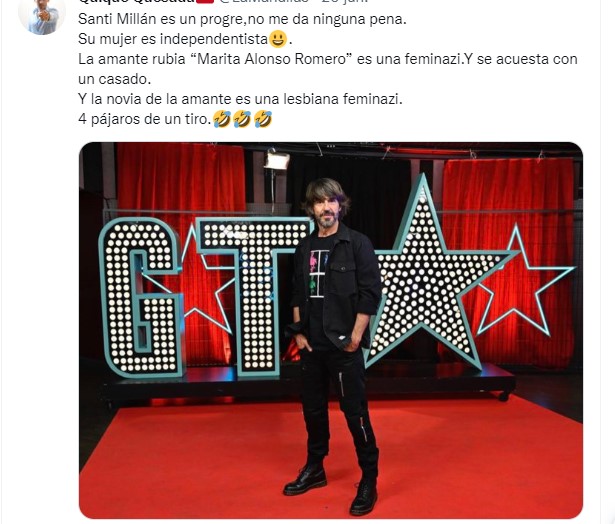Viewport: 615px width, 524px height.
Task: Click the text line 'un casado.'
Action: click(115, 79)
